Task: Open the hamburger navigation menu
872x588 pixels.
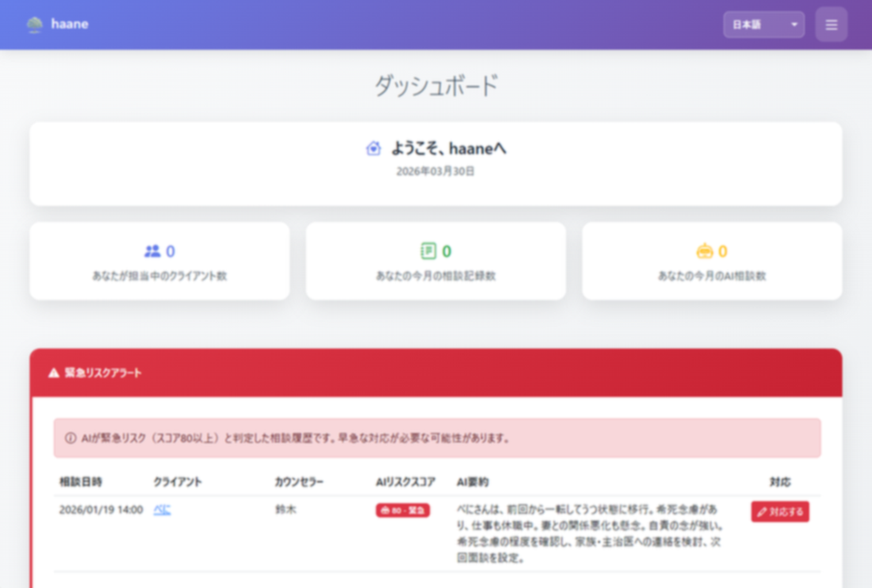Action: (831, 24)
